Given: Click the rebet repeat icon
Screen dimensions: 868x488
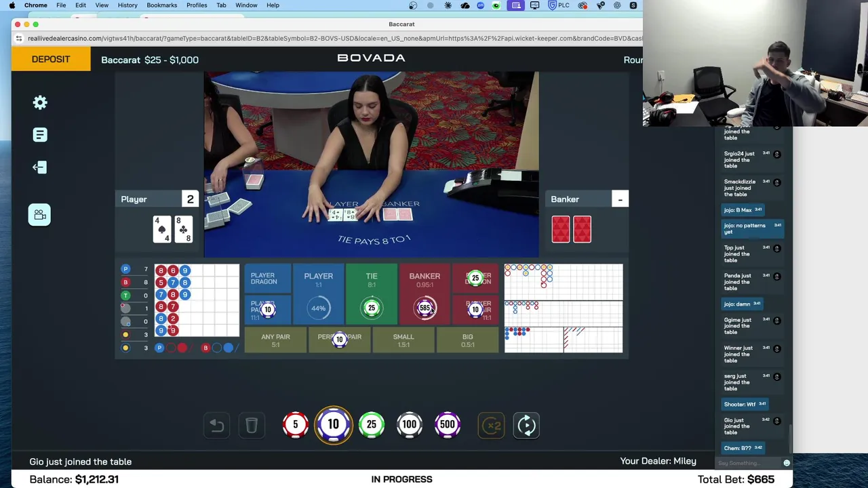Looking at the screenshot, I should [x=527, y=426].
